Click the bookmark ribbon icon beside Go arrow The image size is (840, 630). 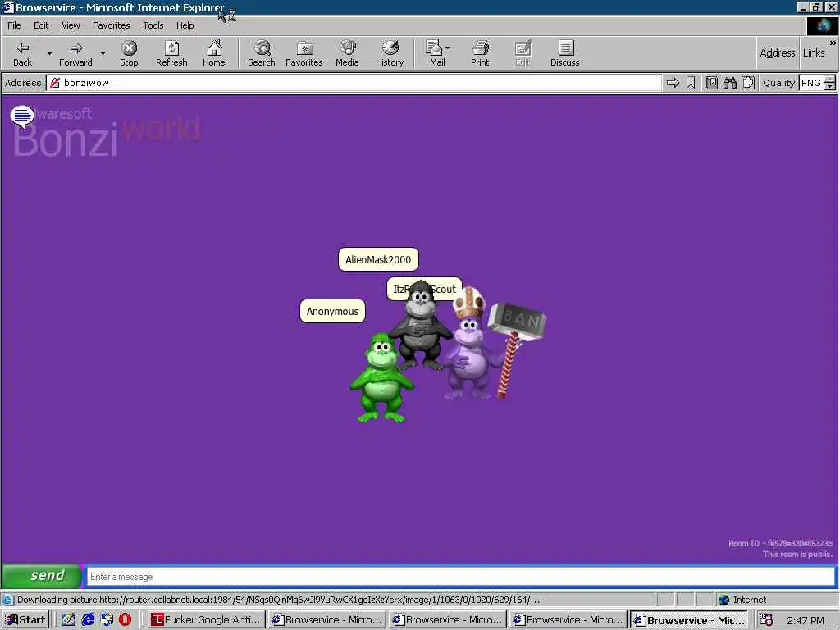point(691,83)
